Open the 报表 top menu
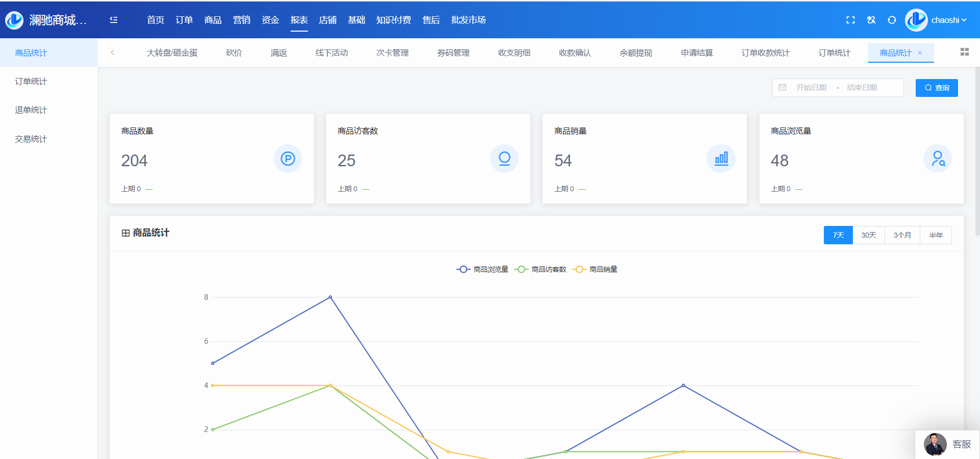This screenshot has width=980, height=459. point(299,20)
